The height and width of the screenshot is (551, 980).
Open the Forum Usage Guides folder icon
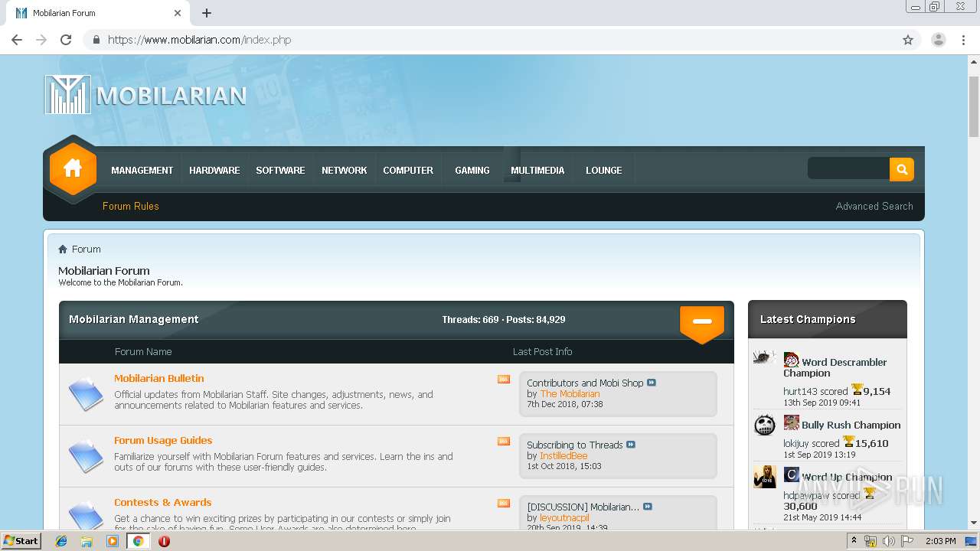coord(86,456)
